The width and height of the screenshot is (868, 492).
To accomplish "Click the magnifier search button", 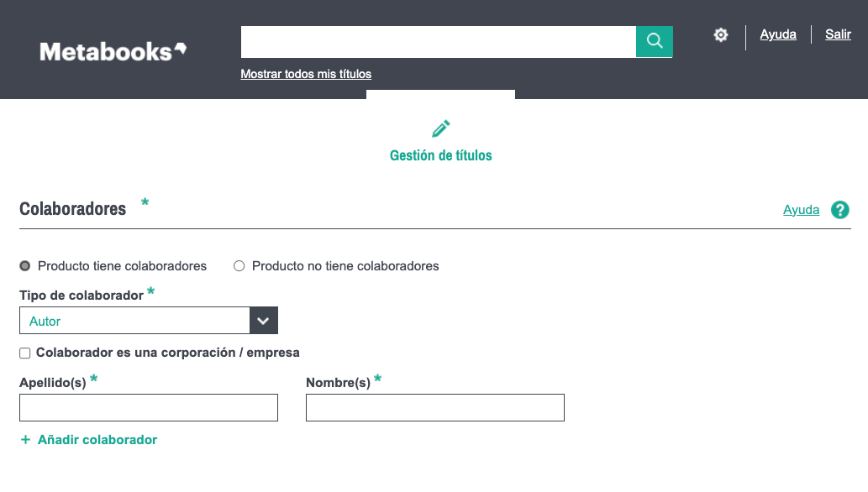I will pos(654,41).
